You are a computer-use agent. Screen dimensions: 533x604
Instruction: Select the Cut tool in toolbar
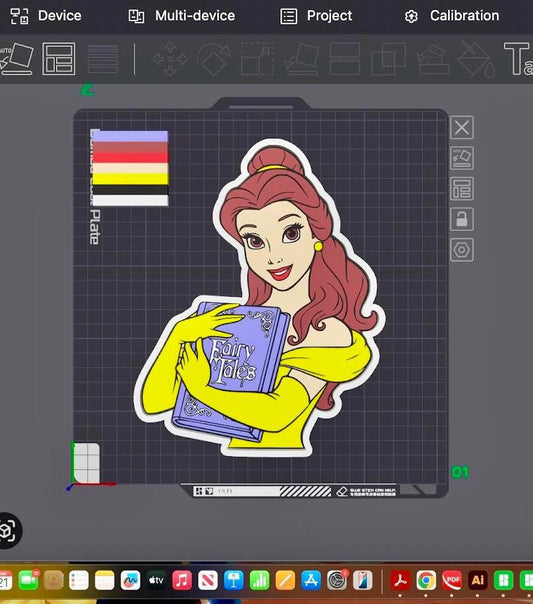click(x=345, y=59)
